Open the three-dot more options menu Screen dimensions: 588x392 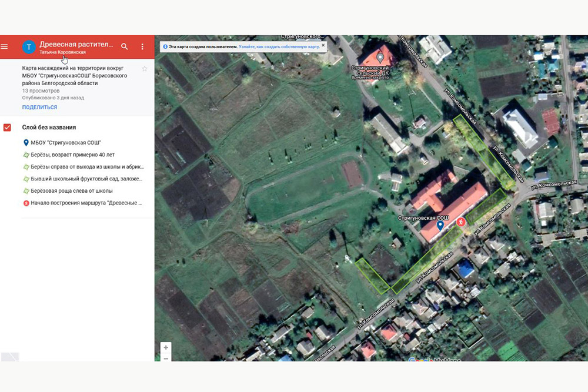coord(142,46)
